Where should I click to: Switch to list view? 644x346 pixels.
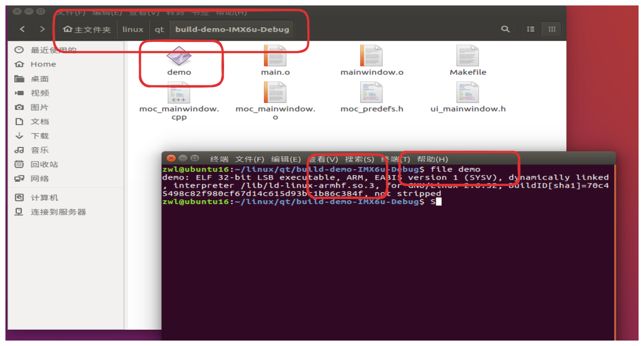[530, 29]
